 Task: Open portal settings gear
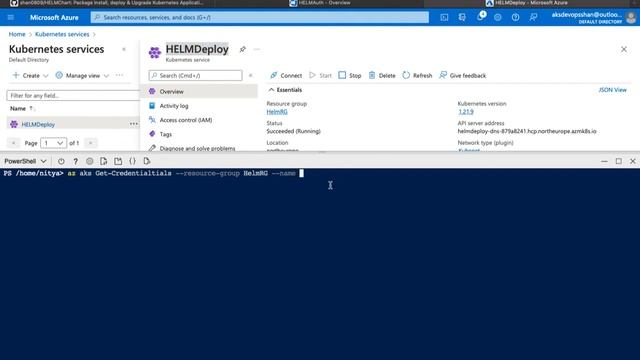498,18
